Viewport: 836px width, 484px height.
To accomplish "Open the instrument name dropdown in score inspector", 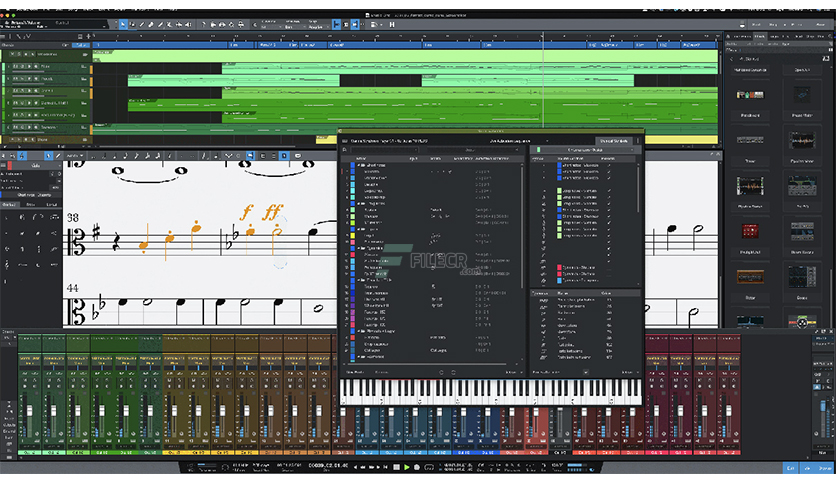I will 37,166.
